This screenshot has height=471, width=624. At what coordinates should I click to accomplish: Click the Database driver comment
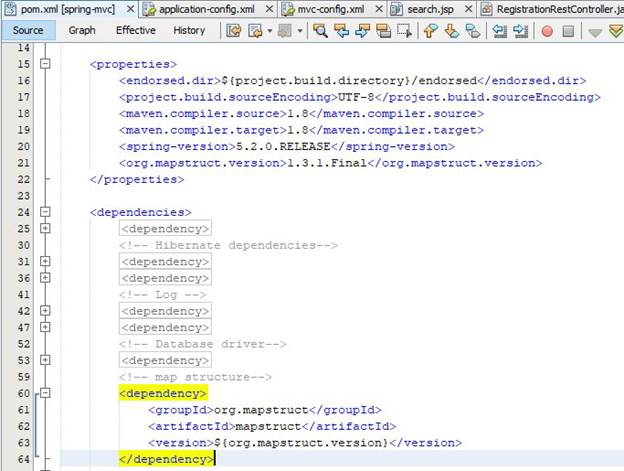coord(203,344)
